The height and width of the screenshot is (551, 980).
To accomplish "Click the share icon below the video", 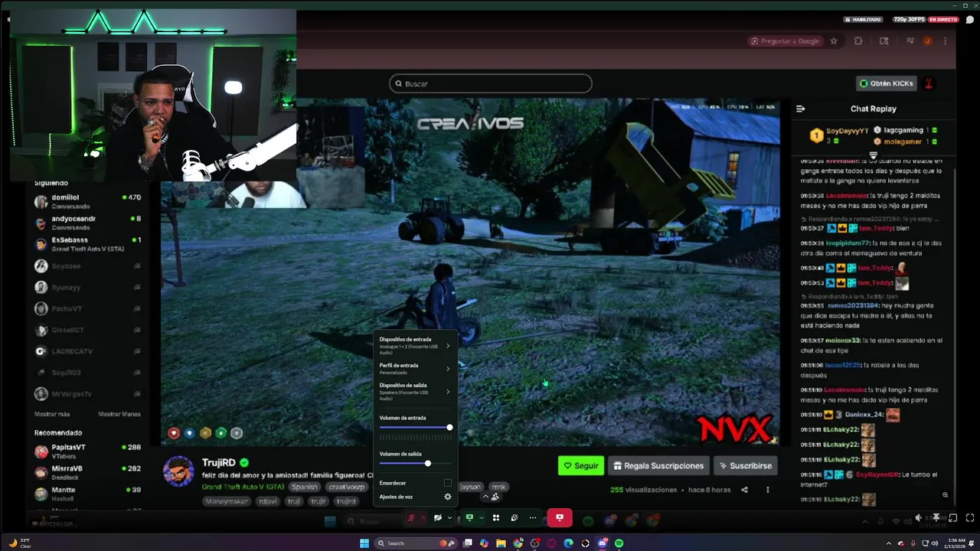I will click(x=744, y=490).
